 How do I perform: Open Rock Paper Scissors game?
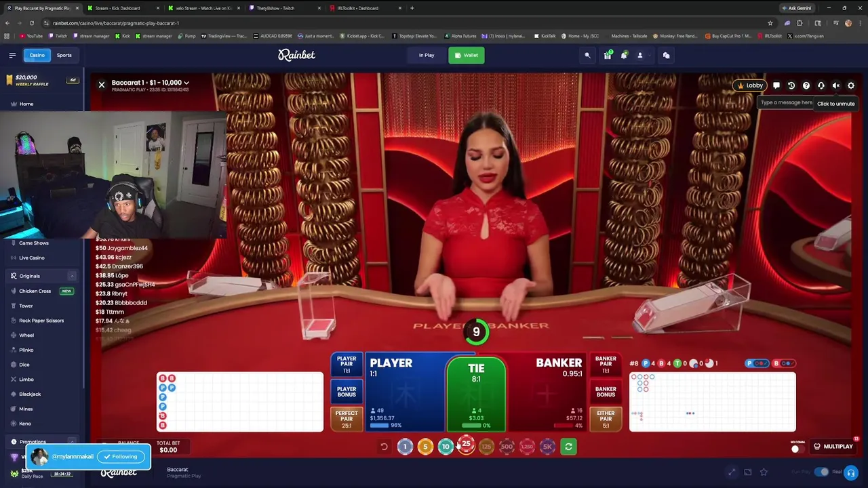coord(41,321)
